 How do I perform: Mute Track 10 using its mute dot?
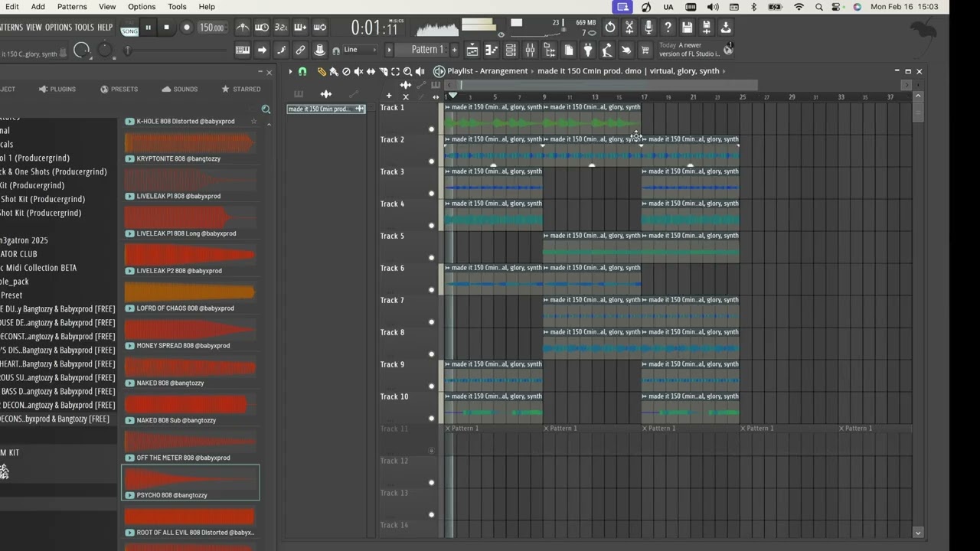(x=431, y=419)
